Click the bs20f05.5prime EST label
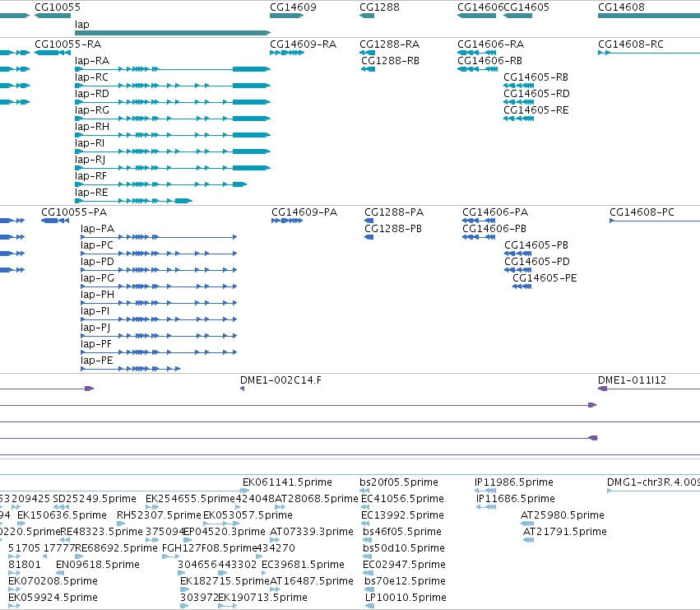 tap(399, 482)
